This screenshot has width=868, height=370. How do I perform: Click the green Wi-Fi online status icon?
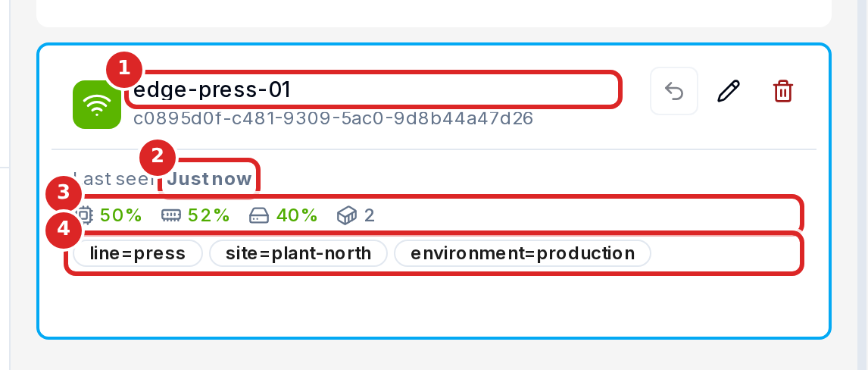pos(97,105)
